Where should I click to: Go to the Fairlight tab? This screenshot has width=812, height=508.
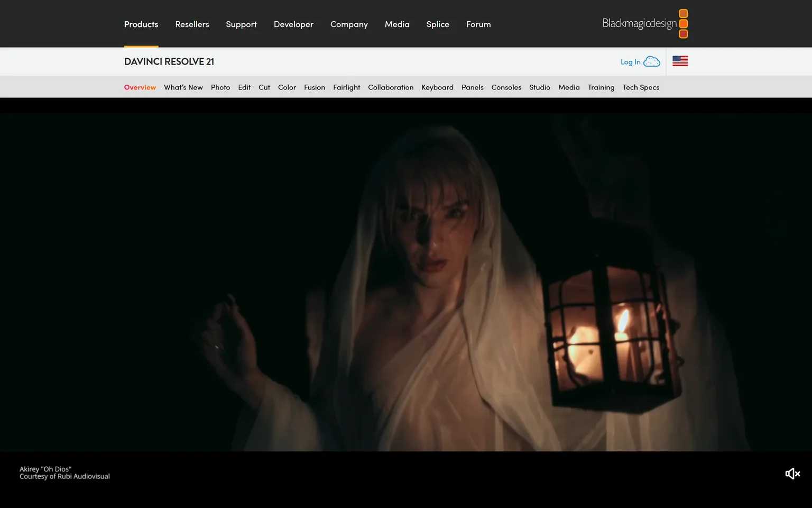pos(347,87)
